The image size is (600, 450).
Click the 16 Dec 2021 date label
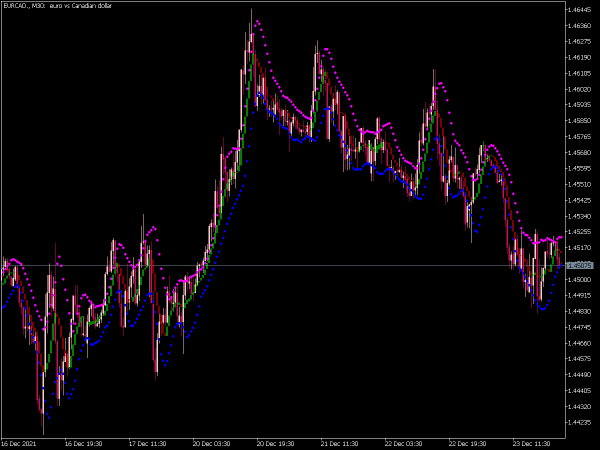(x=18, y=442)
